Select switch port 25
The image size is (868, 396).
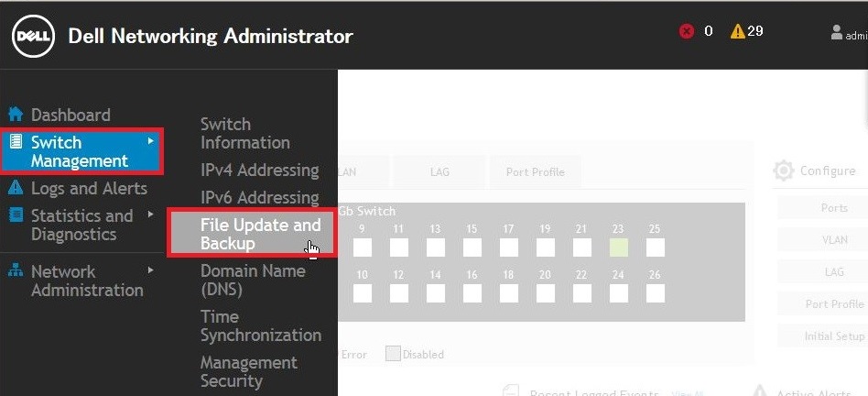click(656, 247)
